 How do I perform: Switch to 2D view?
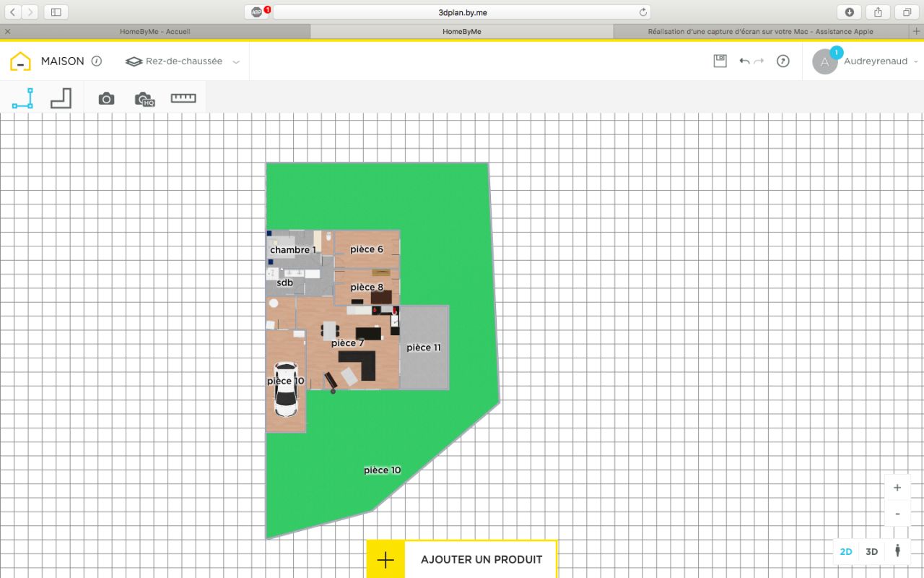coord(845,552)
